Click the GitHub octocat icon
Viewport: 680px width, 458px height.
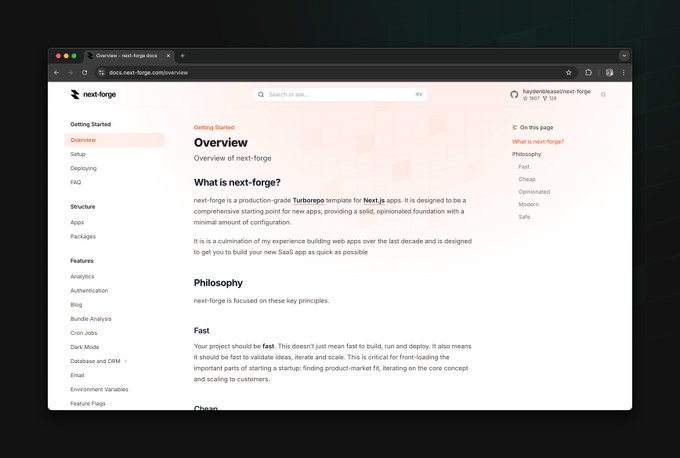(514, 95)
